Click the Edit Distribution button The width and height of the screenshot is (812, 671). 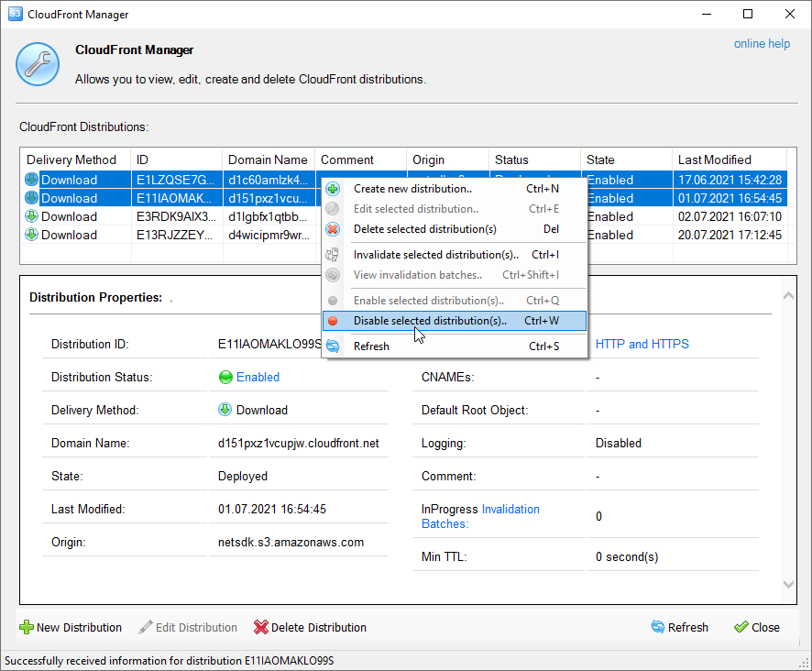[188, 628]
